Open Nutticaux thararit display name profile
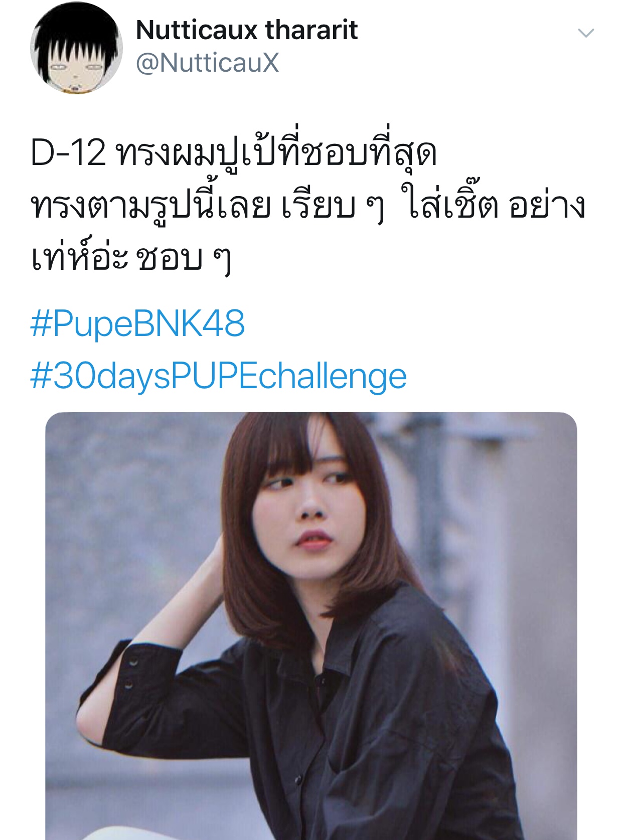Screen dimensions: 623x840 [x=247, y=30]
